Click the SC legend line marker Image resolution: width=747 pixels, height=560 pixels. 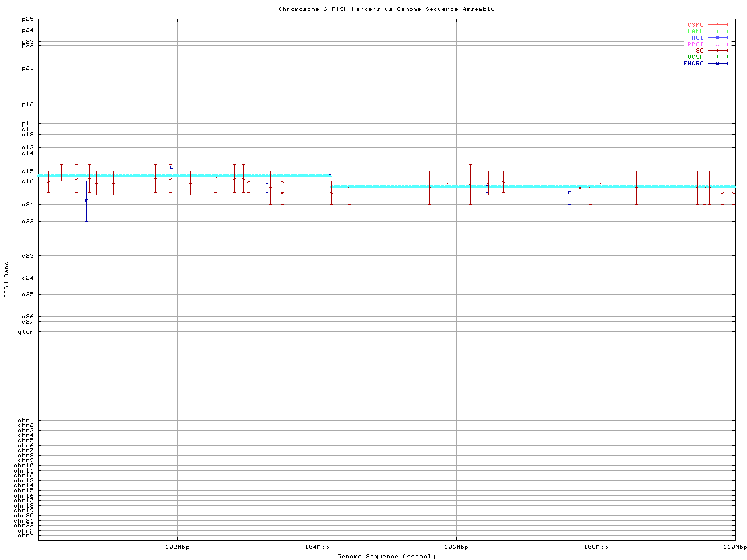pyautogui.click(x=717, y=51)
